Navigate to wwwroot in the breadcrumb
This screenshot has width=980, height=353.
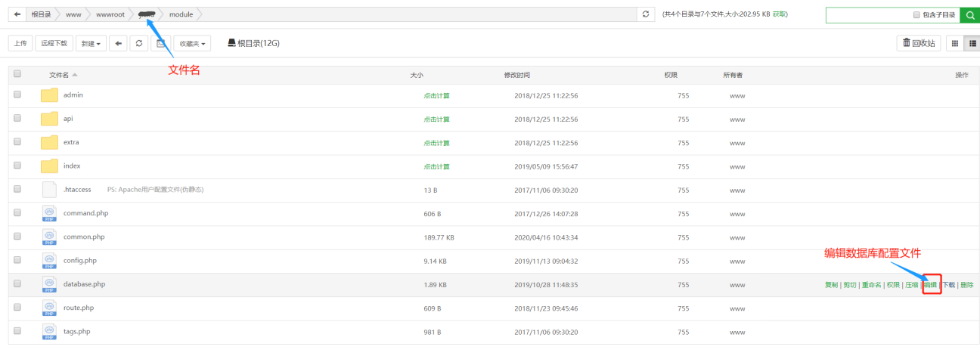pyautogui.click(x=110, y=14)
